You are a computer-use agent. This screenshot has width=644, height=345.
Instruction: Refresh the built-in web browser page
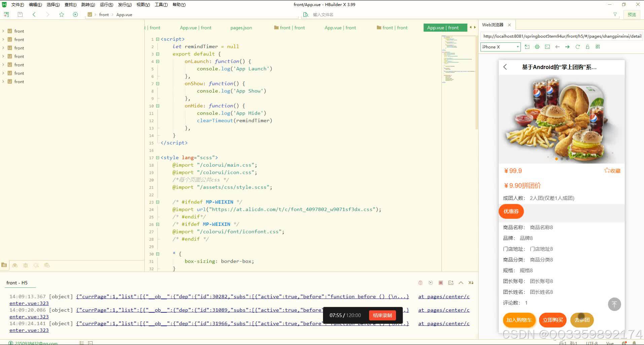coord(578,47)
